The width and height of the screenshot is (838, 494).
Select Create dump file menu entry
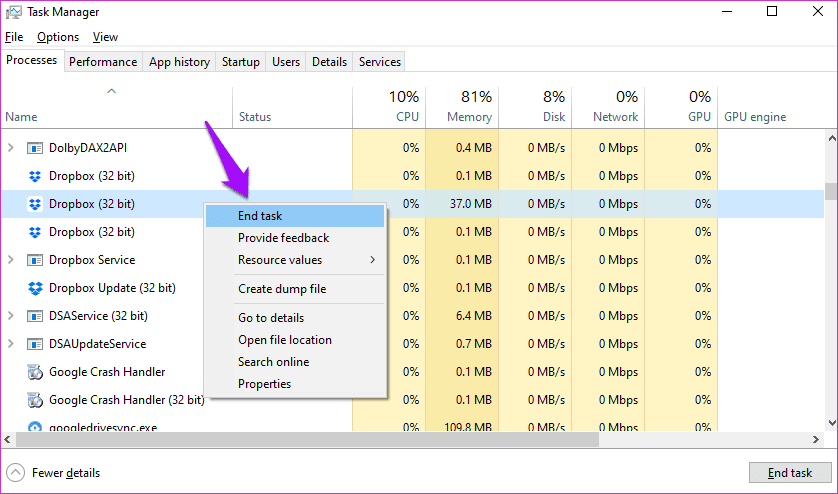[295, 289]
